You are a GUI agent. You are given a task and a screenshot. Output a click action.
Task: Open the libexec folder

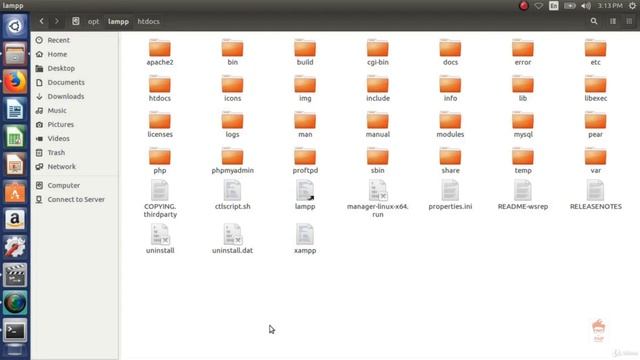pyautogui.click(x=596, y=88)
